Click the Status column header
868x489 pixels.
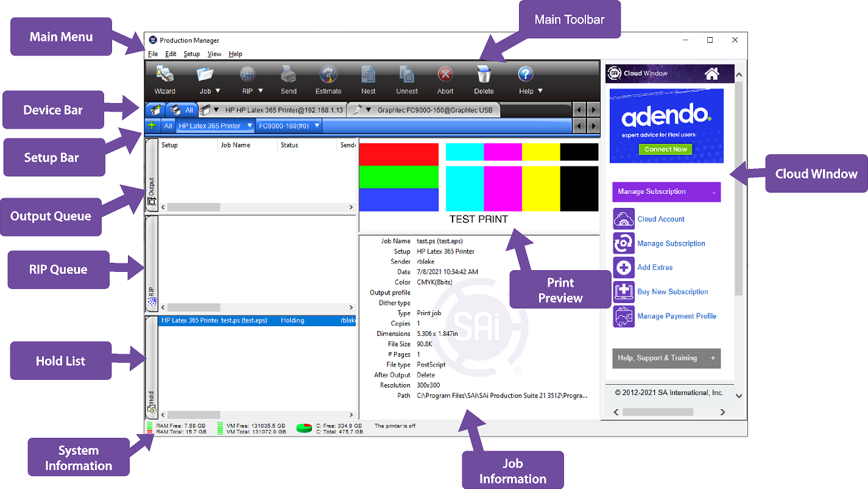[x=308, y=145]
